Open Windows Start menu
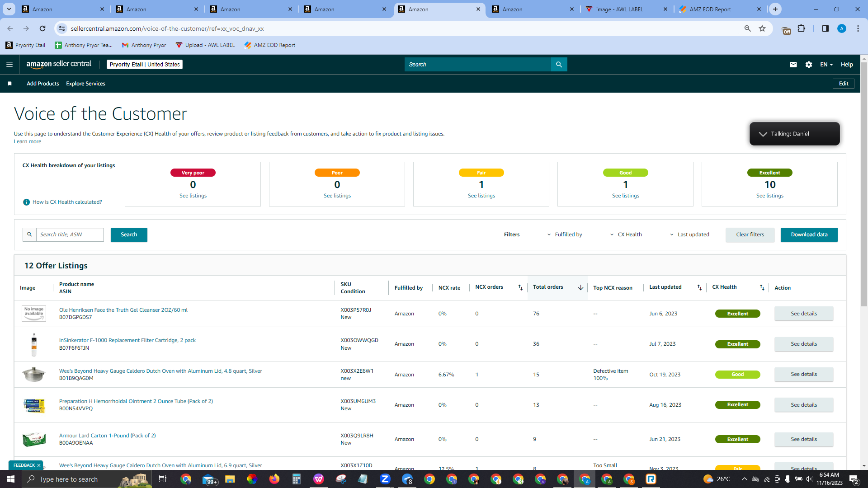This screenshot has width=868, height=488. point(11,479)
